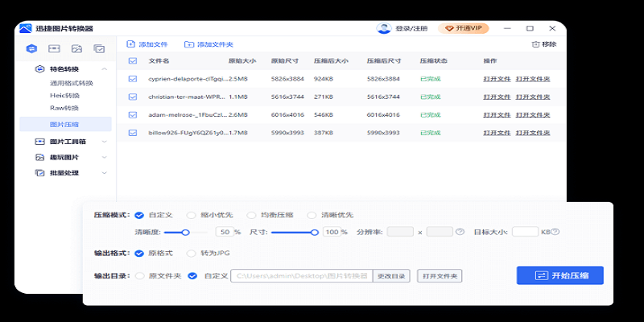
Task: Switch to the 图片工具箱 icon in the top sidebar row
Action: (54, 49)
